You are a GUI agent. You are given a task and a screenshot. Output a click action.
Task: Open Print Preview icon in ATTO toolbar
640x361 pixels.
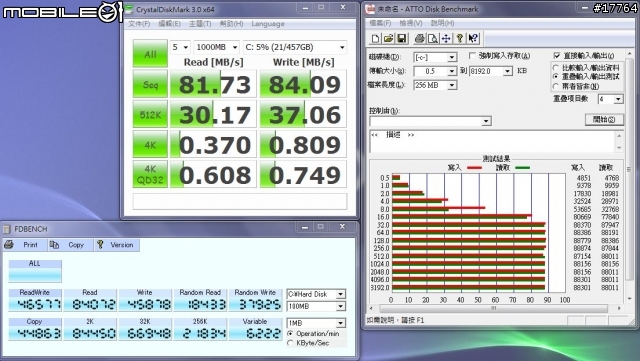pyautogui.click(x=433, y=38)
